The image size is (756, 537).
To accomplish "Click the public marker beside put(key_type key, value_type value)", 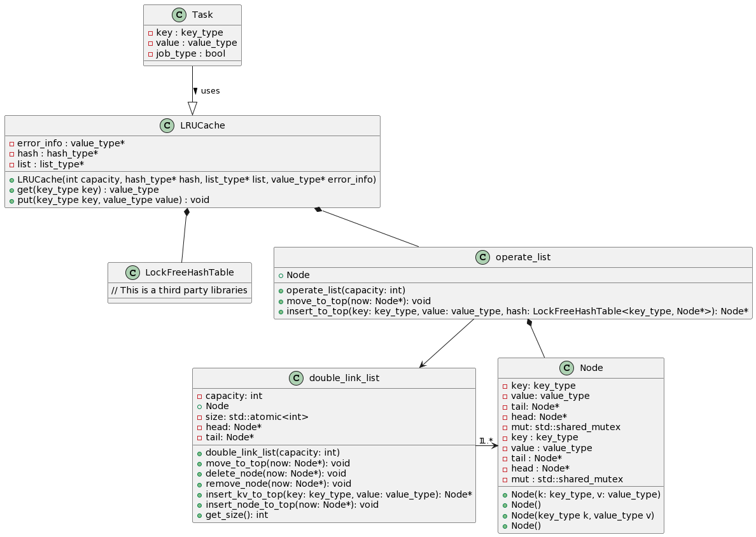I will tap(11, 200).
